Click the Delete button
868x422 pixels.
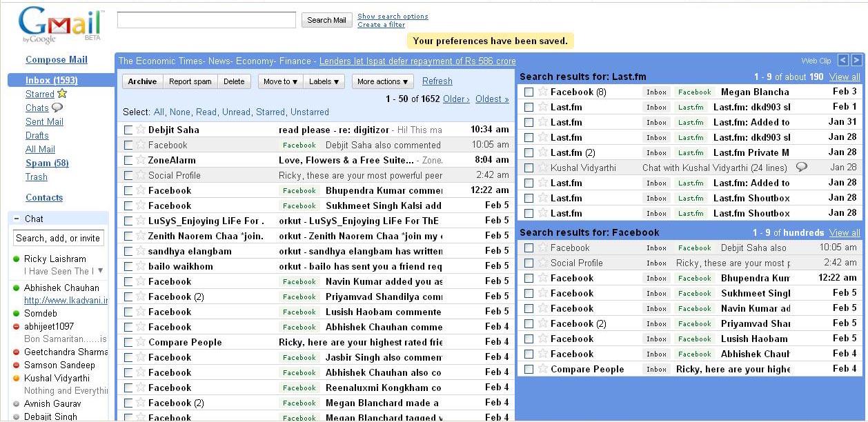pyautogui.click(x=234, y=81)
